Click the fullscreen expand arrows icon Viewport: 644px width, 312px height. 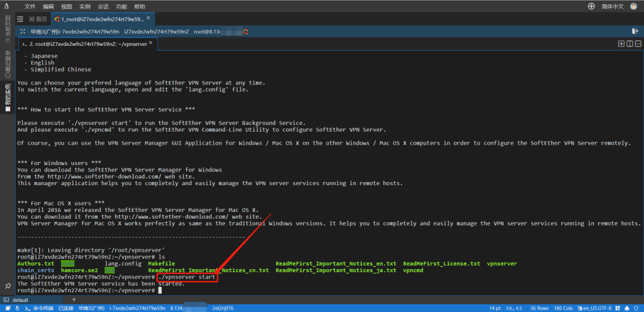(22, 32)
